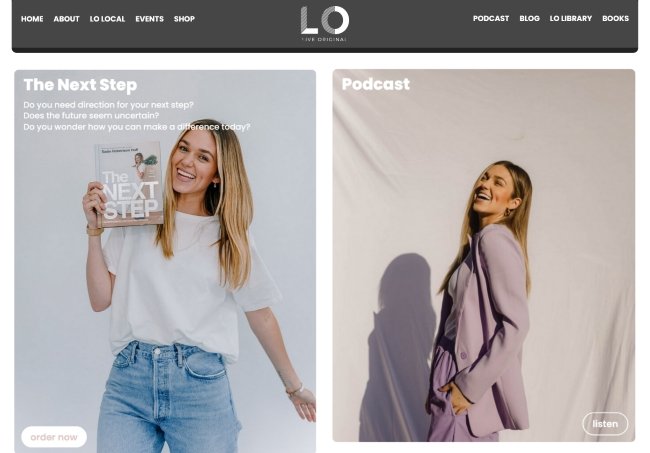Go to the HOME page
This screenshot has height=453, width=650.
click(32, 19)
